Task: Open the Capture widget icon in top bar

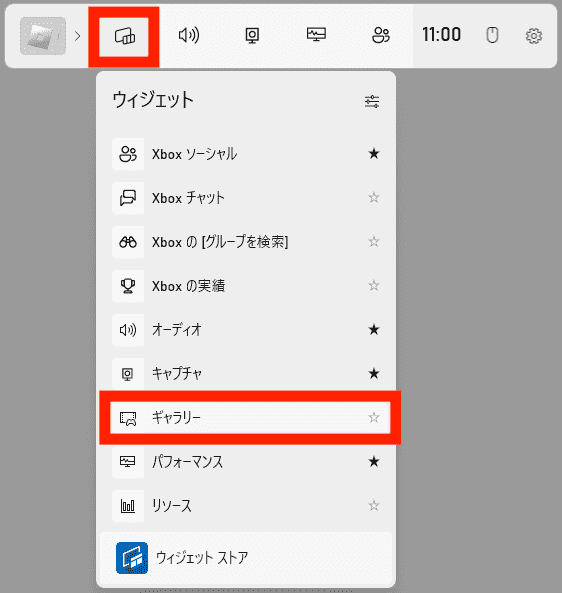Action: click(x=252, y=36)
